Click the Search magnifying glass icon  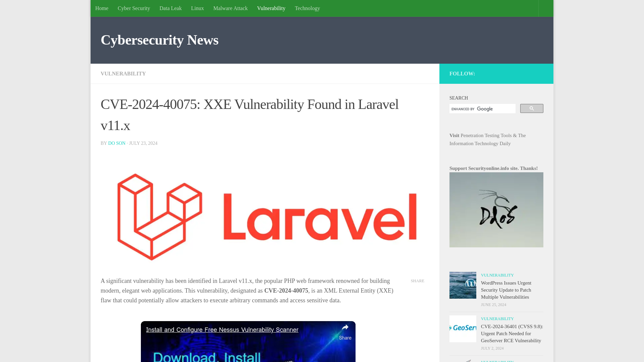point(531,108)
